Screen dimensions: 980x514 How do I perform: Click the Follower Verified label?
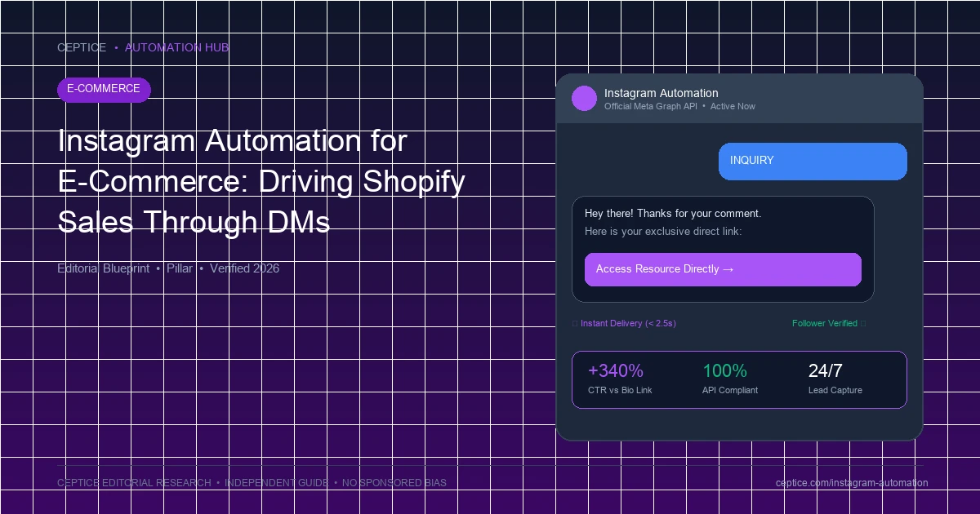tap(825, 324)
